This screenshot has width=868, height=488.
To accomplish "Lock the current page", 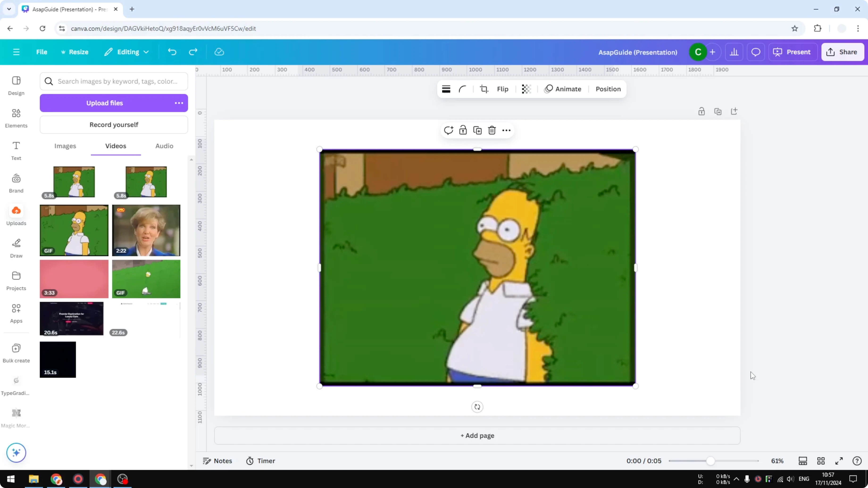I will [x=701, y=111].
